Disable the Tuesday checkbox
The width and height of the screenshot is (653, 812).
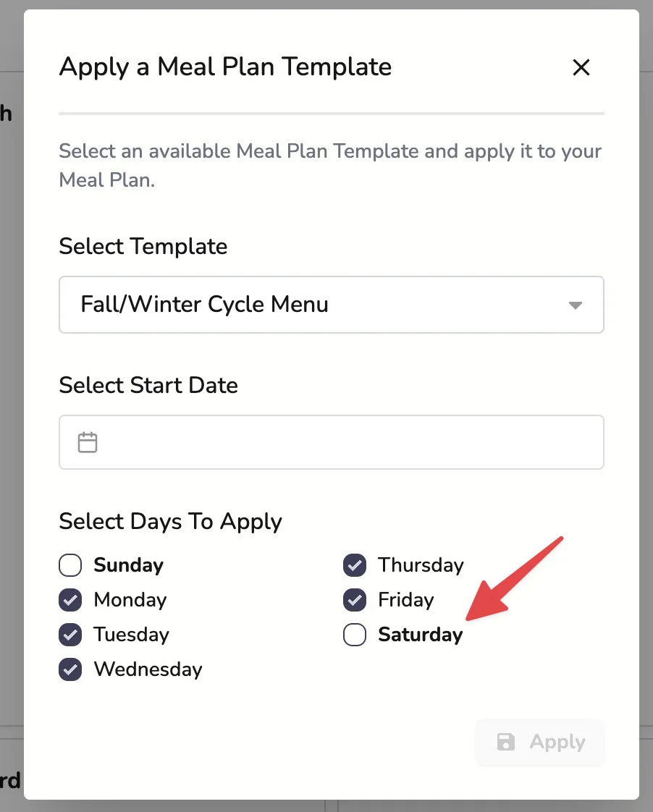(x=70, y=635)
